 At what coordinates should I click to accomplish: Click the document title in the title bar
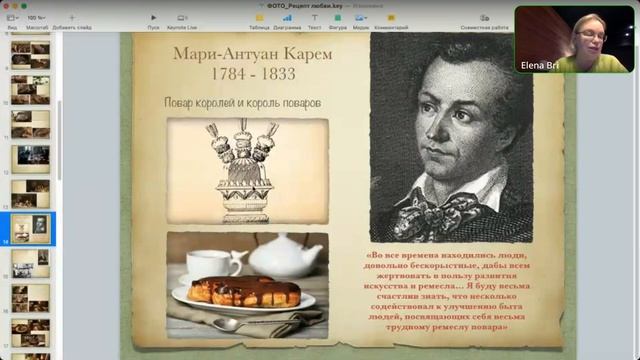pyautogui.click(x=304, y=6)
